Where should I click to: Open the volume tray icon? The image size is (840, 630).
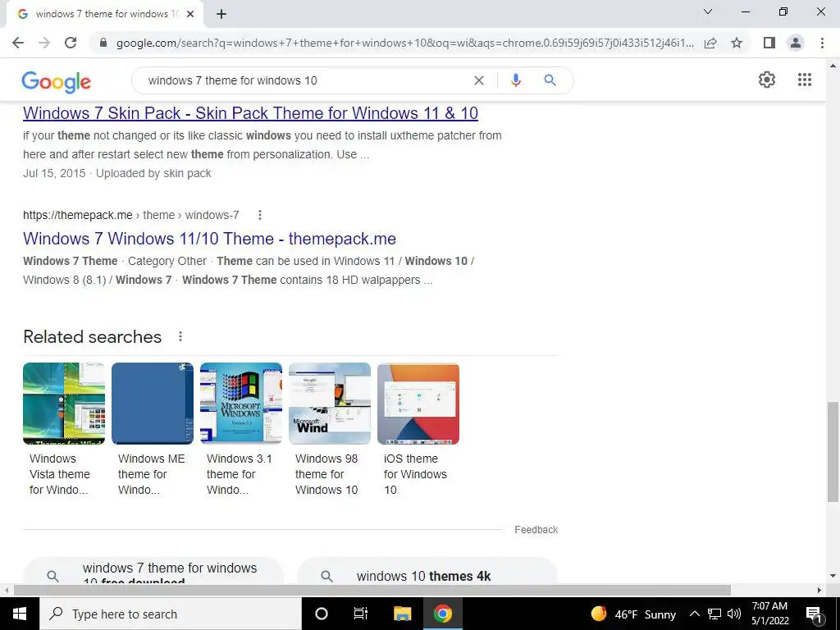tap(734, 614)
